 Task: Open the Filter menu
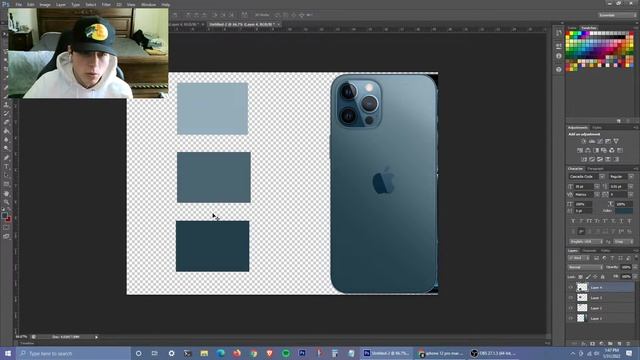tap(106, 4)
